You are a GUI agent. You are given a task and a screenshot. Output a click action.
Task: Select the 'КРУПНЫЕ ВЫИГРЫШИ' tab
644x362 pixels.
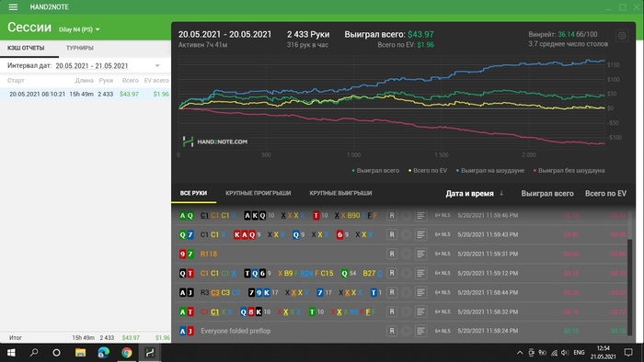(340, 193)
